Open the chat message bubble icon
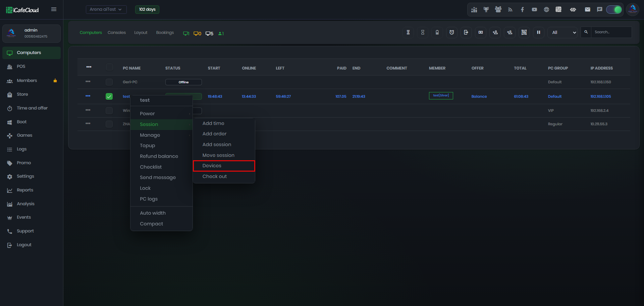This screenshot has height=306, width=644. click(x=599, y=10)
